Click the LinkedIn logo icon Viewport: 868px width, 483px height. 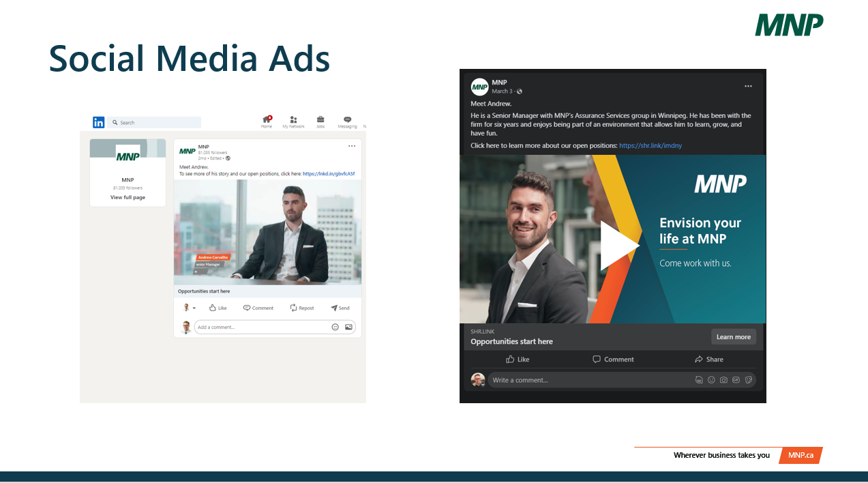(99, 122)
